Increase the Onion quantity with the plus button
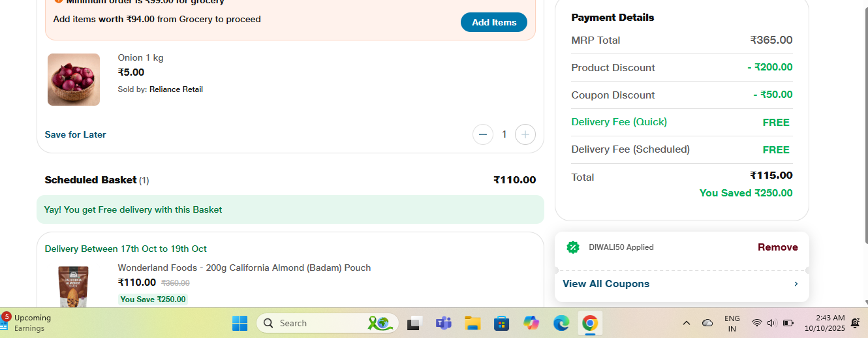The height and width of the screenshot is (338, 868). click(x=525, y=134)
